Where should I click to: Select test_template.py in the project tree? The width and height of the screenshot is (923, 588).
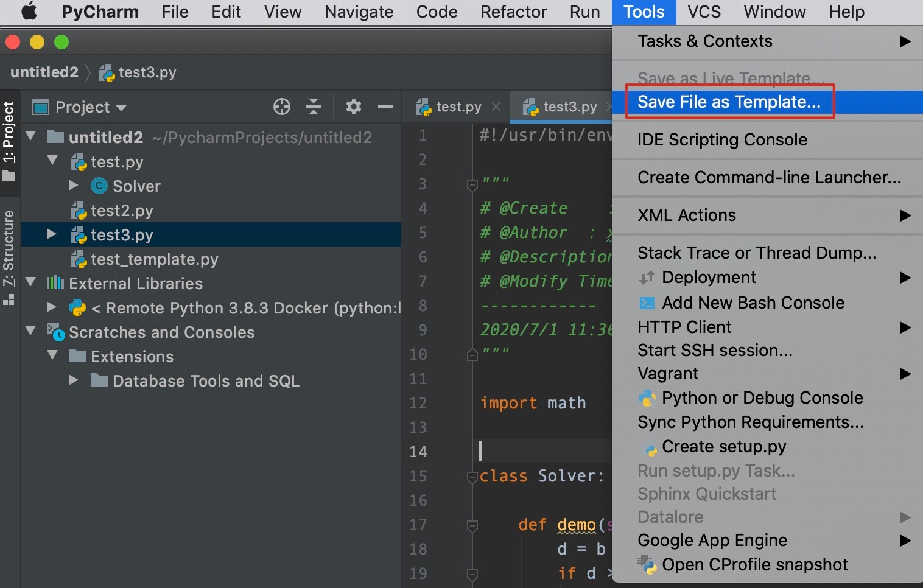[155, 260]
